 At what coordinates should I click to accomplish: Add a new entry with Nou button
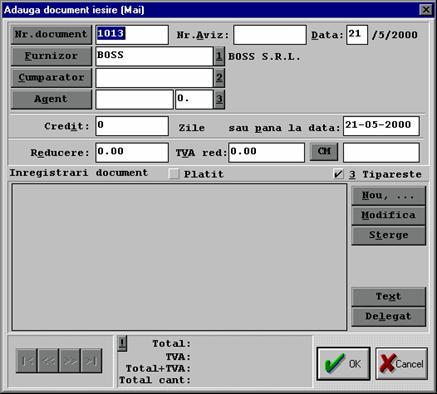pos(389,196)
